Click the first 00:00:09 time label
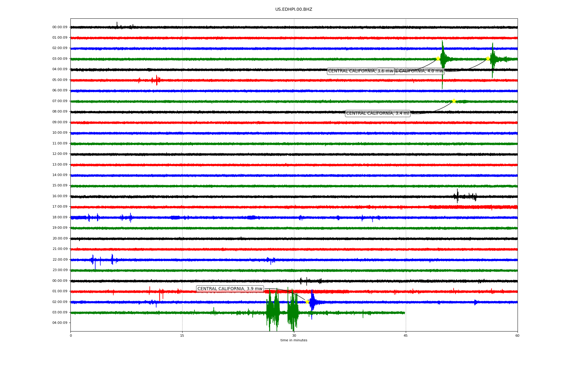Viewport: 588px width, 368px height. (x=60, y=27)
